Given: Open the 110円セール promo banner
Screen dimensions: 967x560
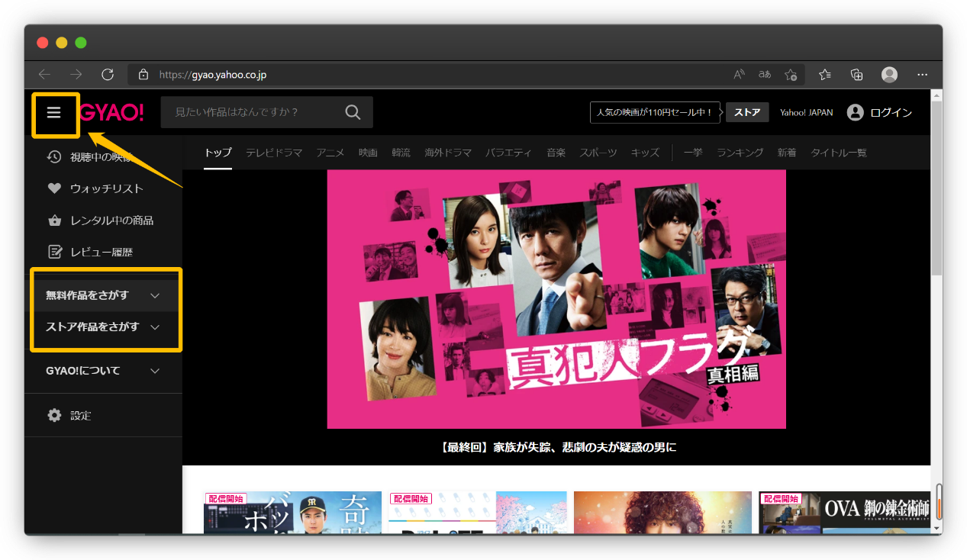Looking at the screenshot, I should pyautogui.click(x=656, y=112).
